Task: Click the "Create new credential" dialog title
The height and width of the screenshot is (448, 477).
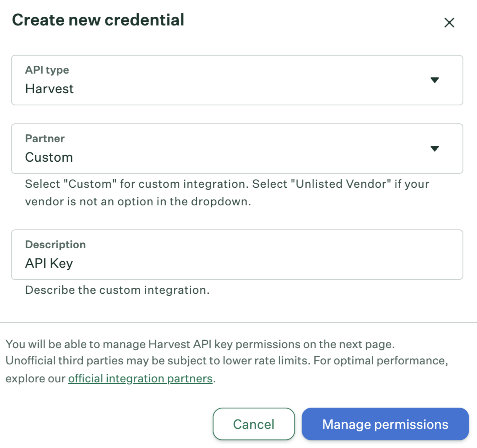Action: pos(98,20)
